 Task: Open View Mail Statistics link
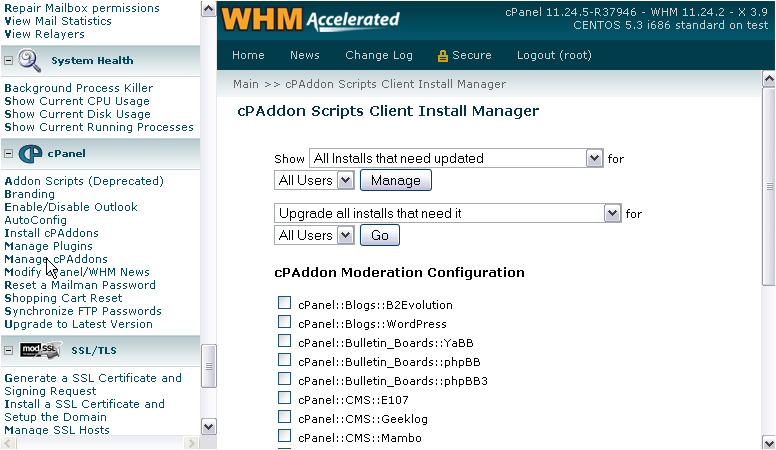coord(58,21)
